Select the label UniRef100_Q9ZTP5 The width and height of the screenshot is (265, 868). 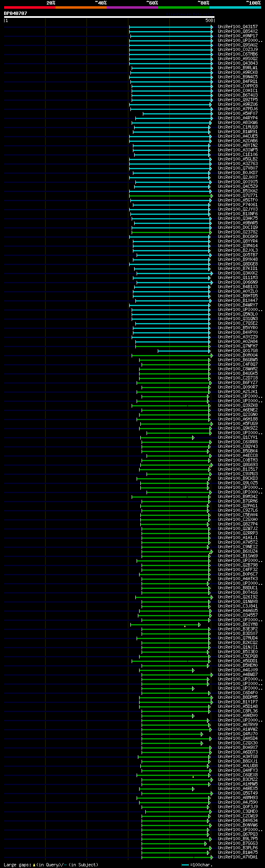point(238,100)
